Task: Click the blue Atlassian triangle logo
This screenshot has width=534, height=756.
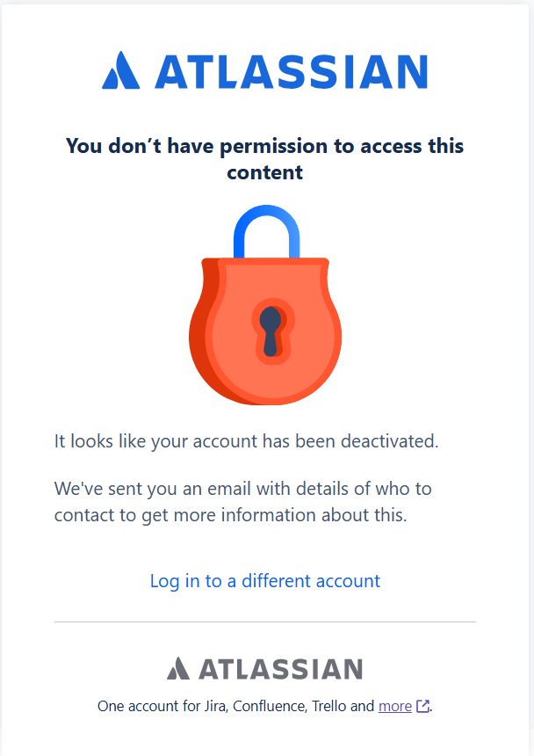Action: (x=120, y=71)
